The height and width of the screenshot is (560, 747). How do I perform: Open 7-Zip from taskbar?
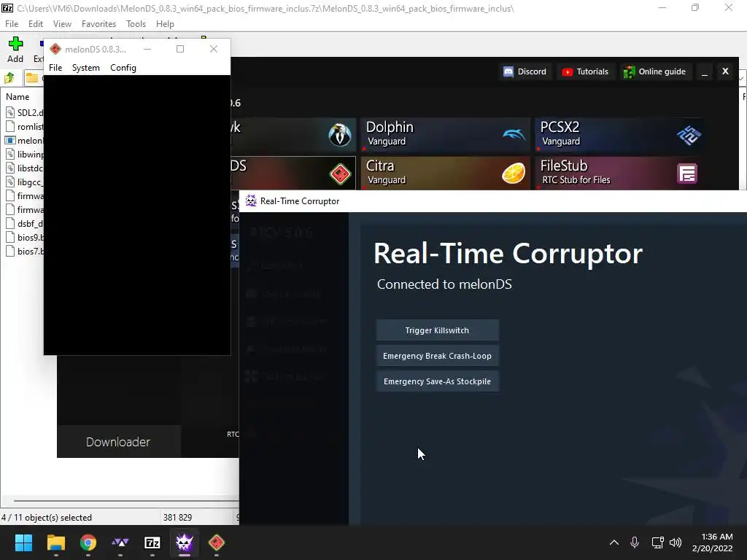point(152,542)
